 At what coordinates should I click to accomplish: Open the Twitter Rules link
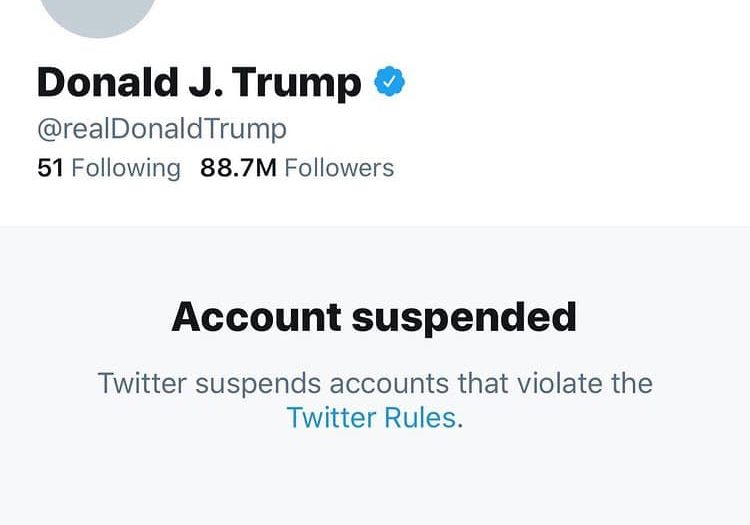point(374,417)
